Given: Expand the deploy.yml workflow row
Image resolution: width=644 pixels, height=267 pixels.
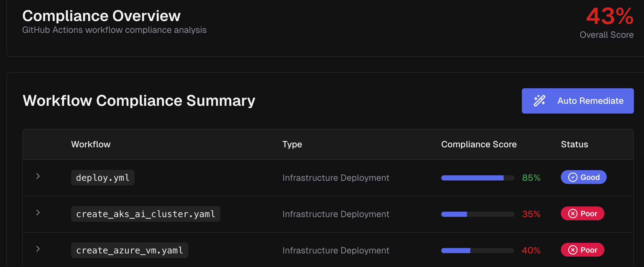Looking at the screenshot, I should click(38, 176).
